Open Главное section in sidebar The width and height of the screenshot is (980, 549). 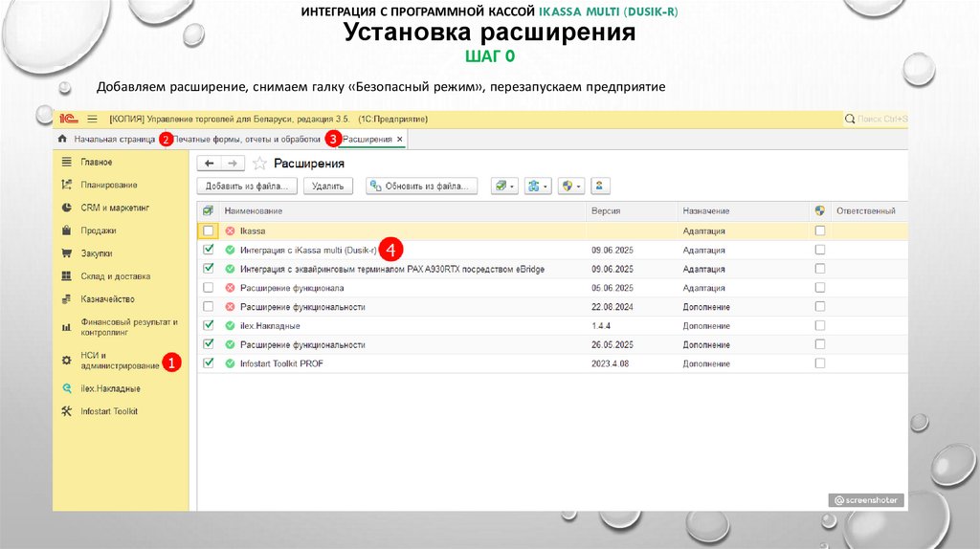[x=97, y=162]
